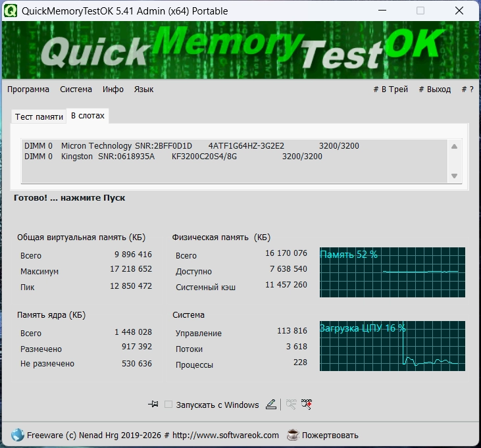Select the В слотах tab
This screenshot has height=448, width=481.
point(88,116)
